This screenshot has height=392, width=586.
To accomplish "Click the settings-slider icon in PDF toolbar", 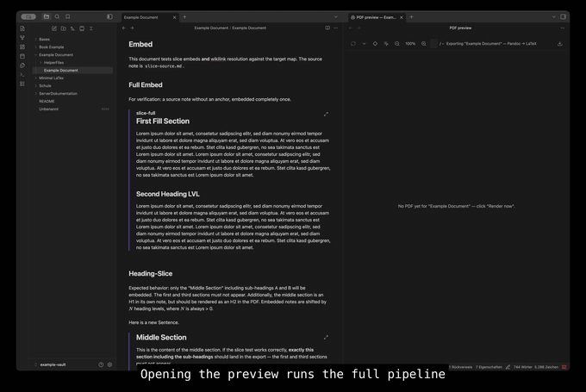I will click(386, 44).
